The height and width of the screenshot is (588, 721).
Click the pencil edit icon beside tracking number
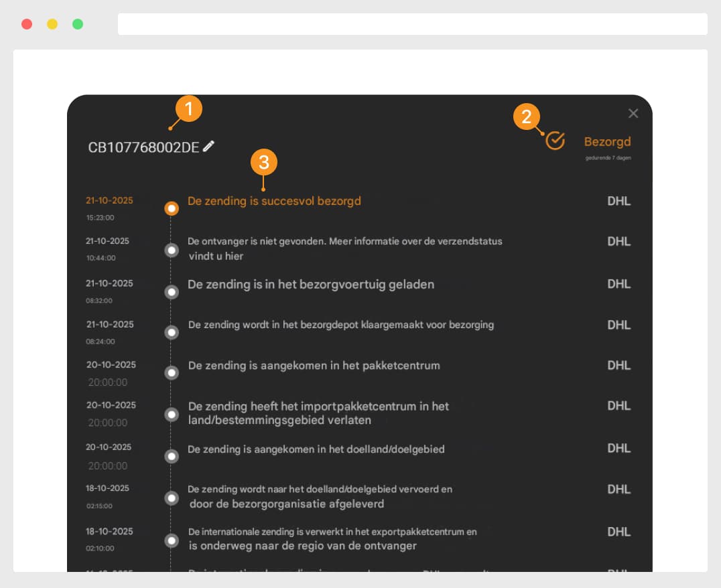(208, 146)
